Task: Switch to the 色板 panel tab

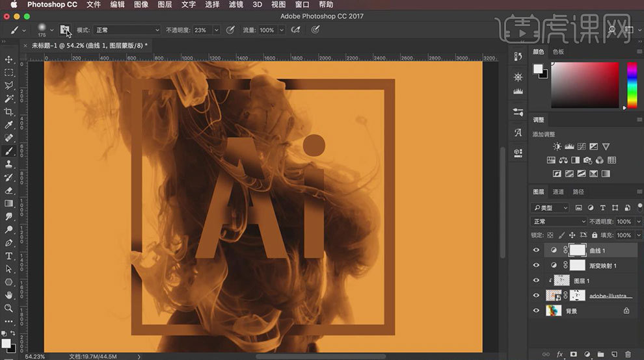Action: (558, 51)
